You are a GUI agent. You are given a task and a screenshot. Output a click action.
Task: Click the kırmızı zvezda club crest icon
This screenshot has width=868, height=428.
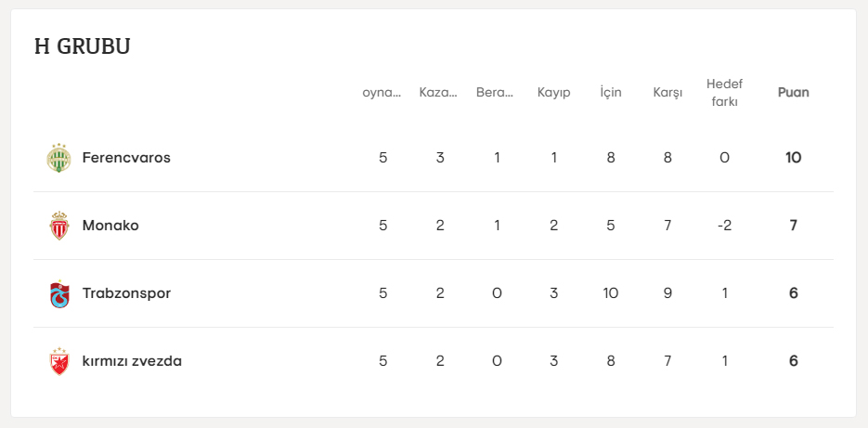tap(59, 361)
